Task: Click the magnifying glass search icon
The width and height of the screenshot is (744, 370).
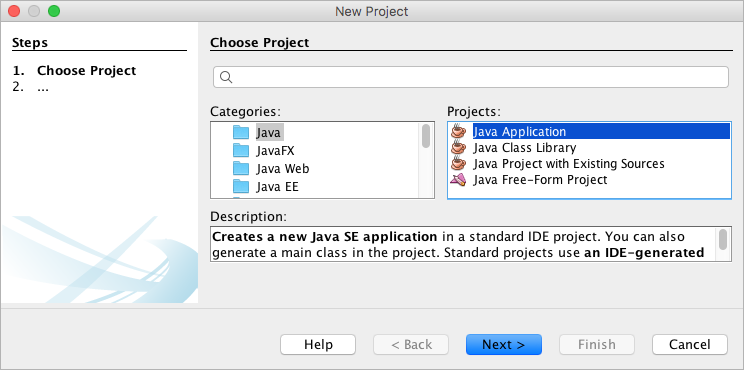Action: (x=226, y=77)
